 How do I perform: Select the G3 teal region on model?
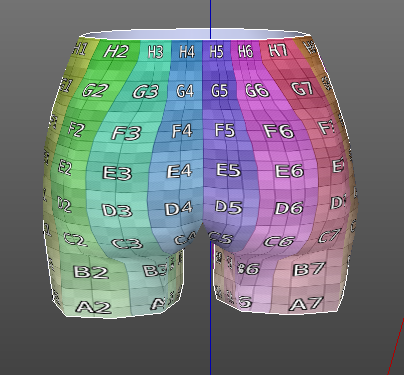click(x=146, y=92)
